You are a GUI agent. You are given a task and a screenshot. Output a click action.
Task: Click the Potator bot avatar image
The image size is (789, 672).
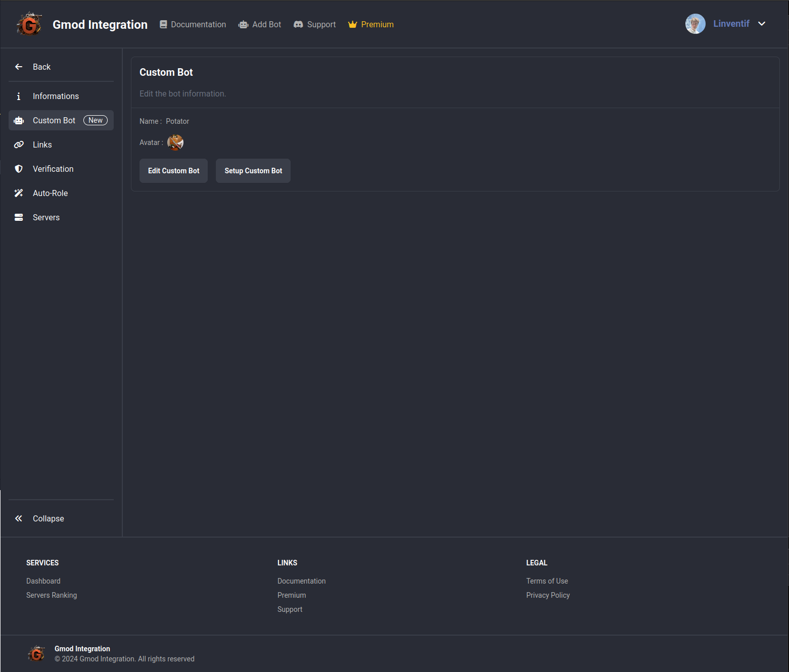(175, 142)
